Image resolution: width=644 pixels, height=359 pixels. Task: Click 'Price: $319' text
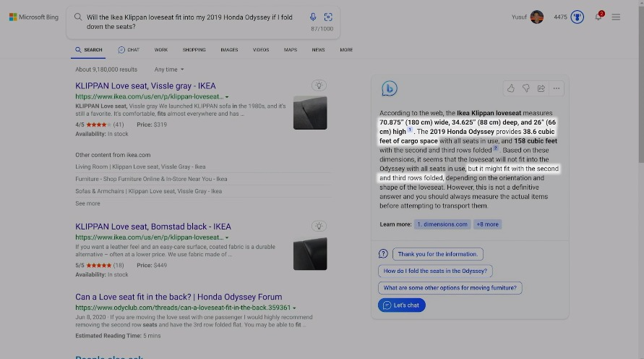tap(152, 124)
